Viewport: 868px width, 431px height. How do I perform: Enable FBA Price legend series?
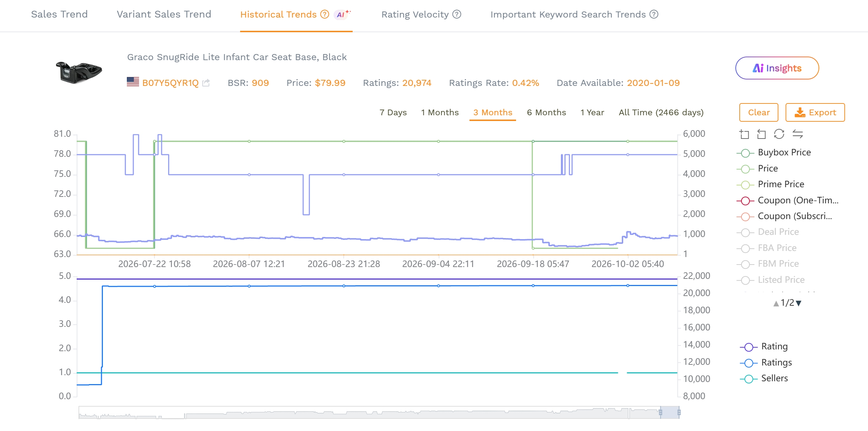coord(767,248)
